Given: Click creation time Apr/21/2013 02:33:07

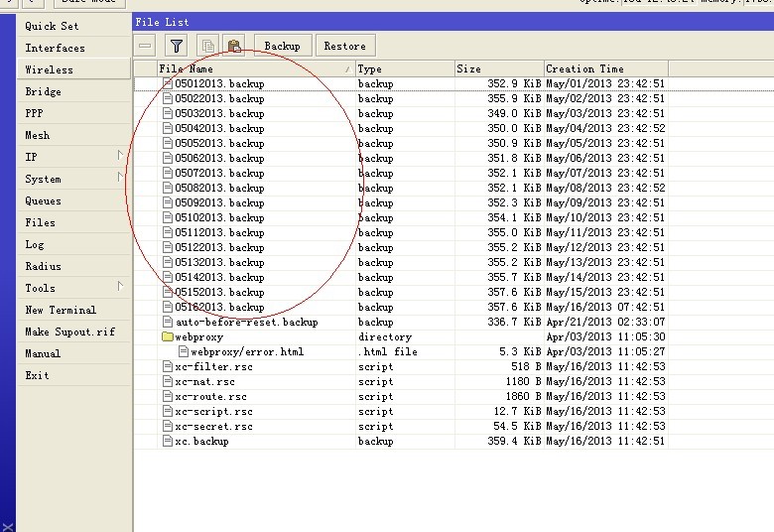Looking at the screenshot, I should tap(605, 322).
